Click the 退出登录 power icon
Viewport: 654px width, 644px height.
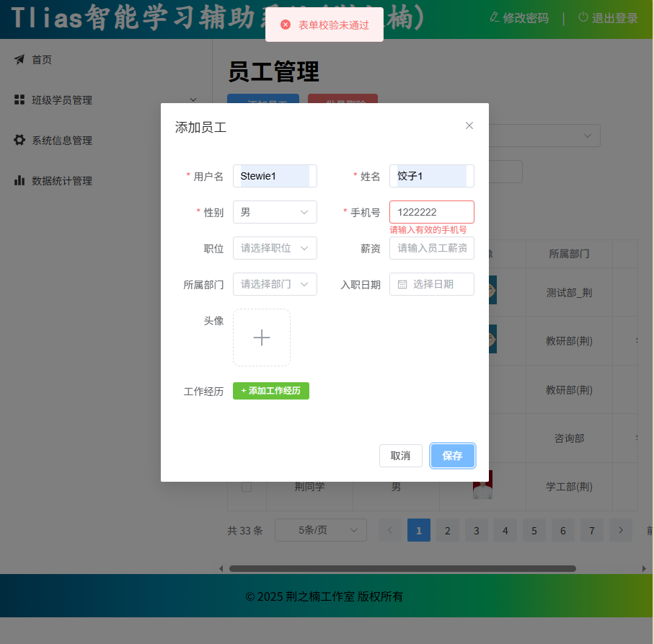(x=583, y=17)
